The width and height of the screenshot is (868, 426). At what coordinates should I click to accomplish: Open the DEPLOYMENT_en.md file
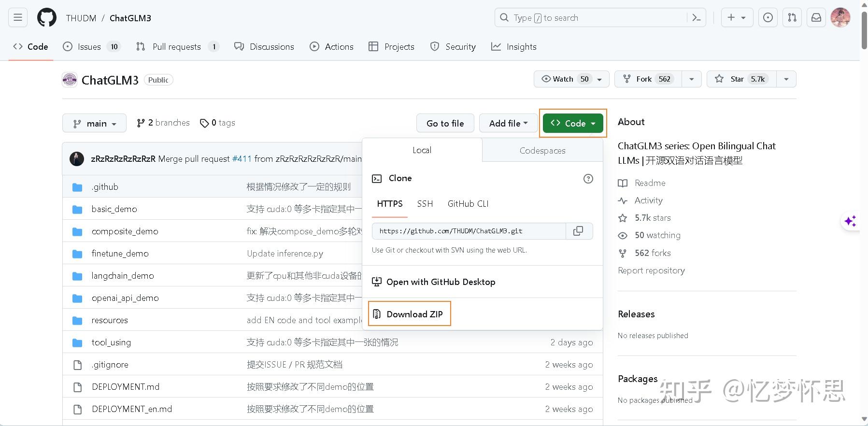pyautogui.click(x=132, y=409)
